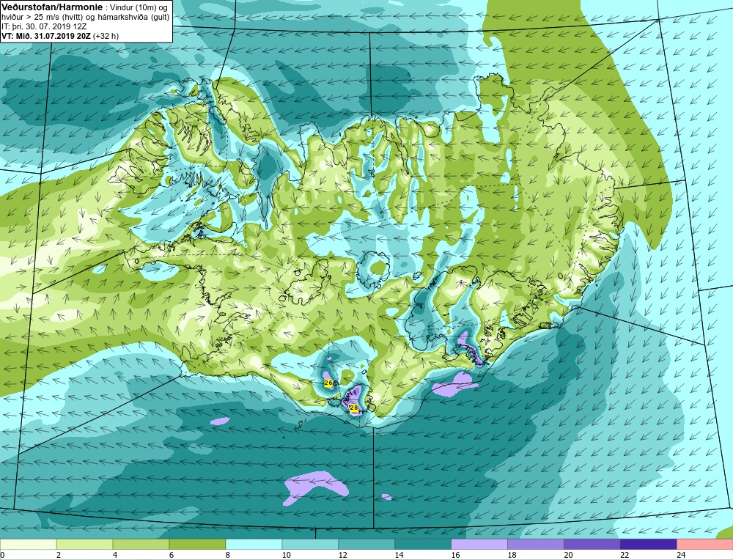
Task: Select the 2–4 m/s light green legend swatch
Action: (84, 545)
